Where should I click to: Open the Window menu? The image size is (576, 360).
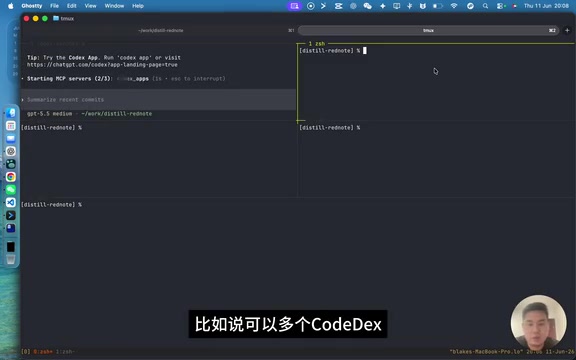coord(114,6)
